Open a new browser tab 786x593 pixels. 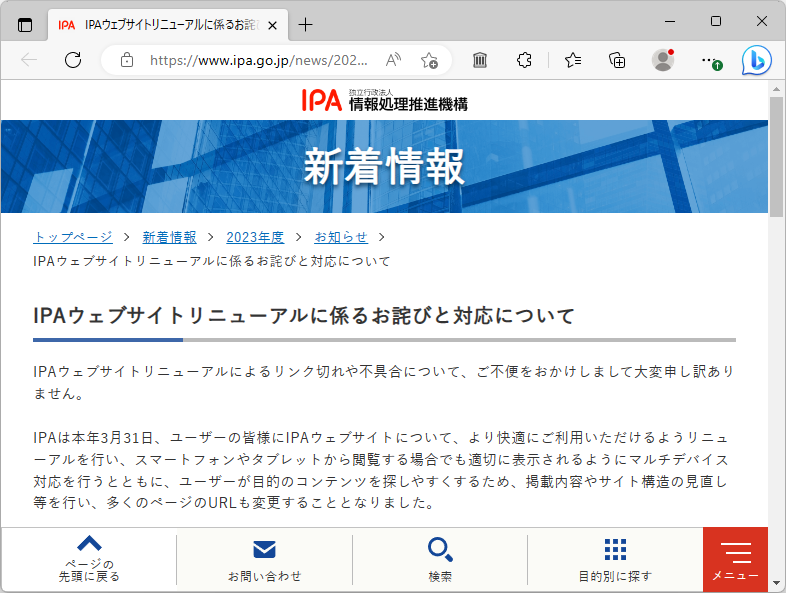coord(305,25)
